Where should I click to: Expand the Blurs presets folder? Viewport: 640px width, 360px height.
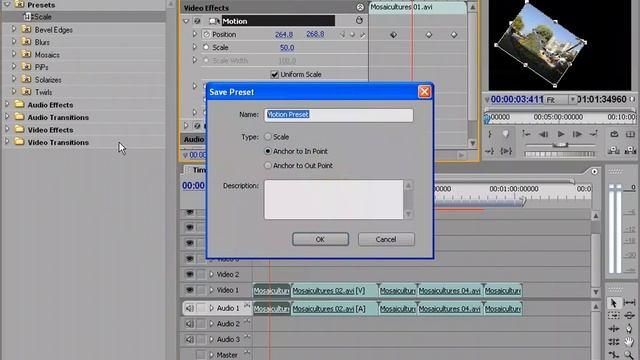pyautogui.click(x=14, y=42)
